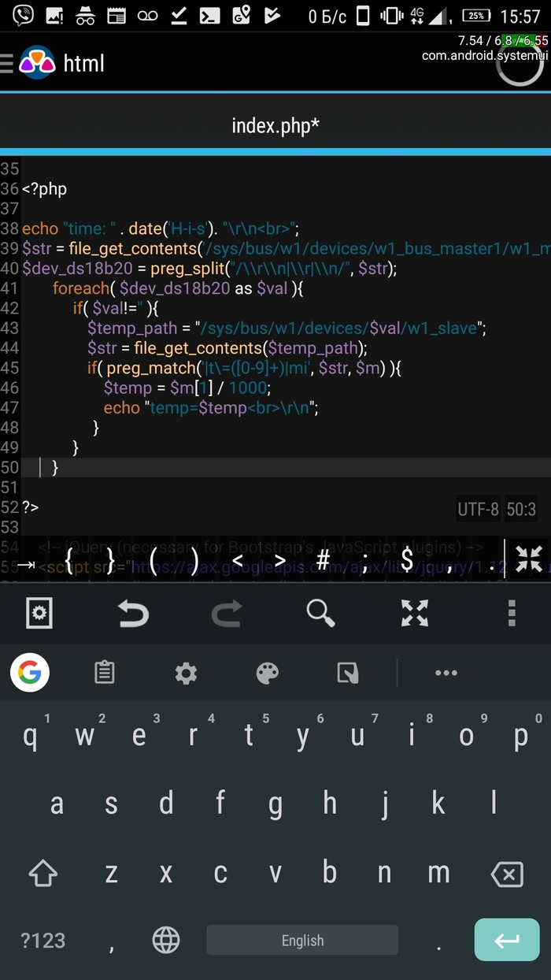Open editor settings gear page icon

tap(39, 612)
